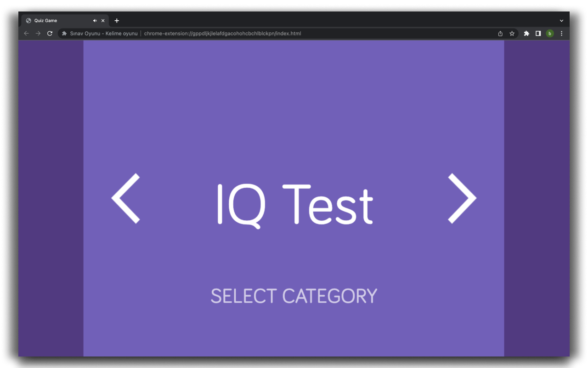Open a new browser tab

click(117, 21)
